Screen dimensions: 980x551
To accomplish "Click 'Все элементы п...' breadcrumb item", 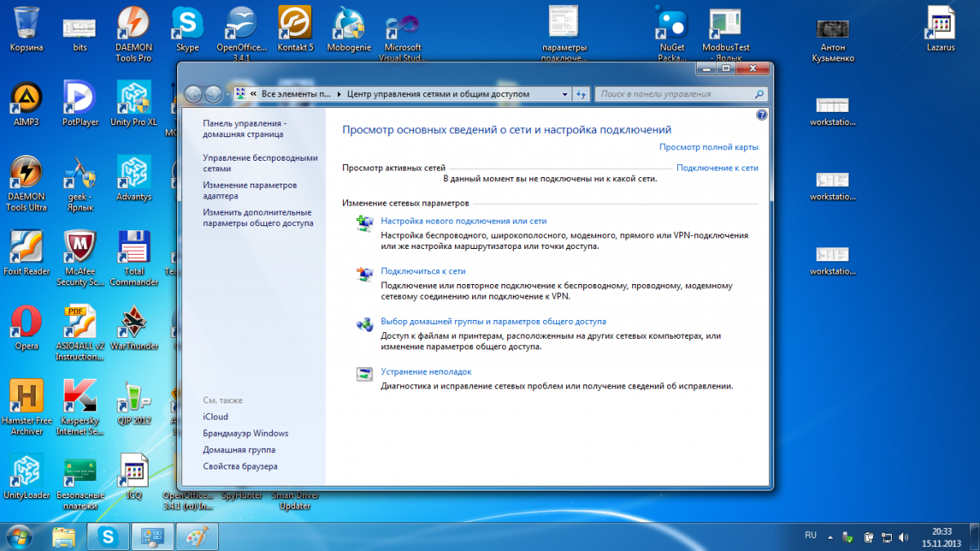I will pos(296,94).
